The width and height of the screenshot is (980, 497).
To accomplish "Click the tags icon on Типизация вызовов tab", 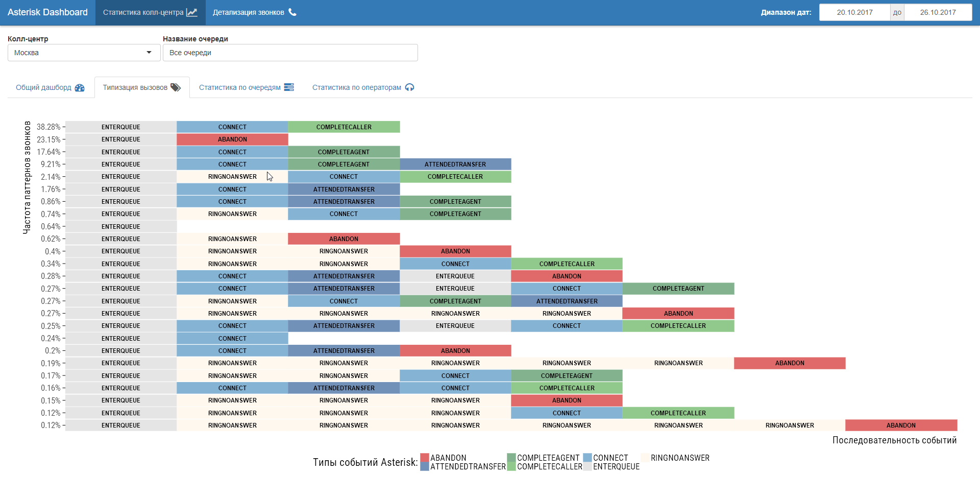I will pos(176,87).
